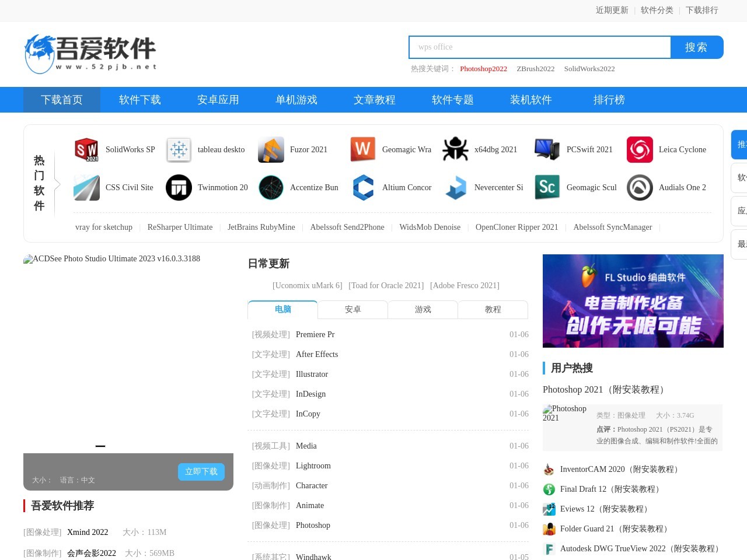Open Xmind 2022 in recommendations
Viewport: 747px width, 560px height.
click(x=88, y=533)
